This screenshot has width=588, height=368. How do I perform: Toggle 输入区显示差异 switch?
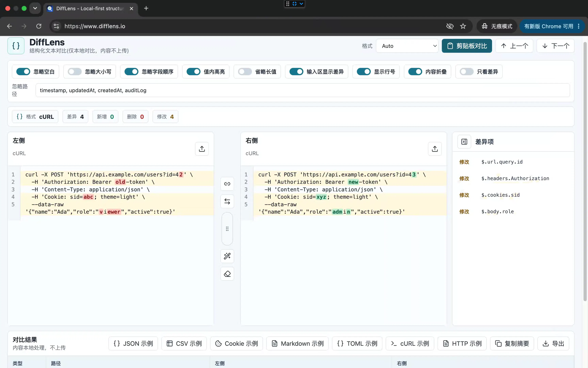coord(296,72)
